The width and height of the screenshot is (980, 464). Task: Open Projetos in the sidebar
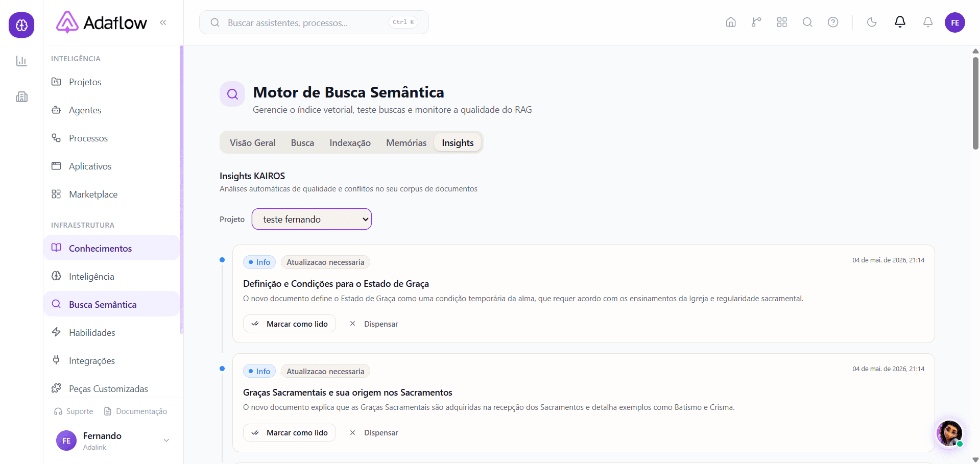pyautogui.click(x=111, y=82)
